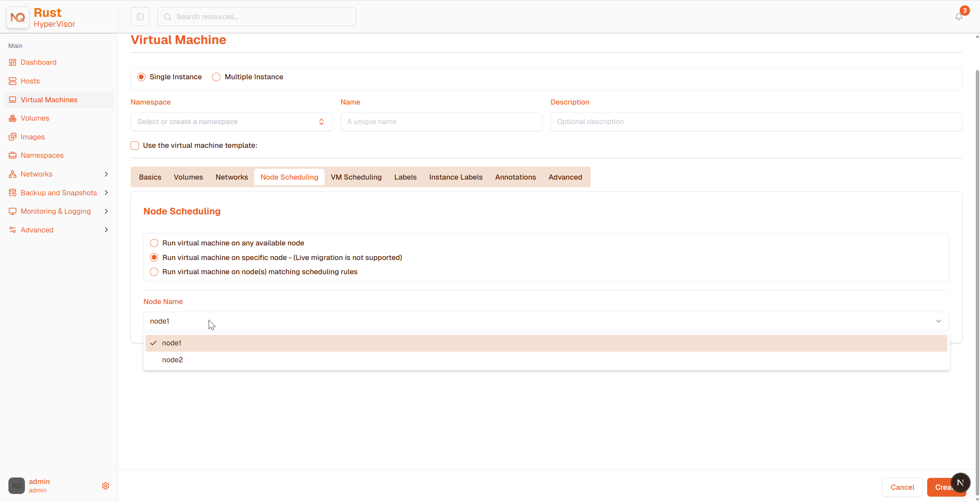The height and width of the screenshot is (502, 980).
Task: Click the Dashboard grid icon
Action: click(13, 62)
